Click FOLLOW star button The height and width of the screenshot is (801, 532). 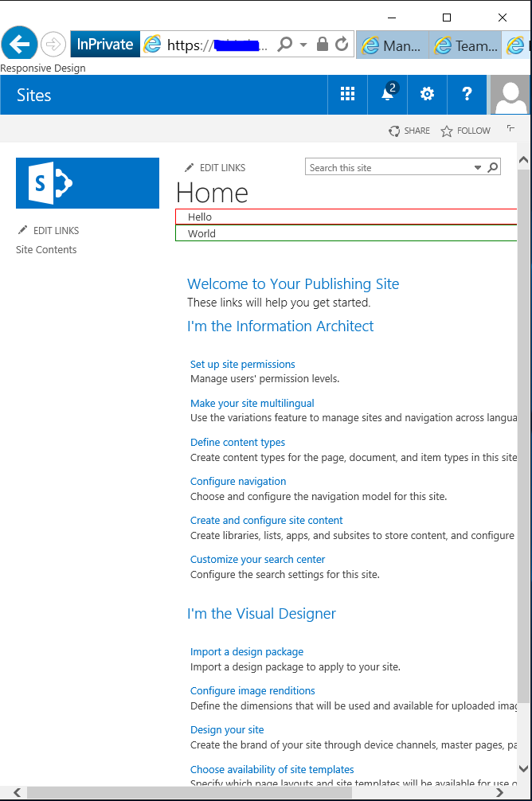coord(466,131)
